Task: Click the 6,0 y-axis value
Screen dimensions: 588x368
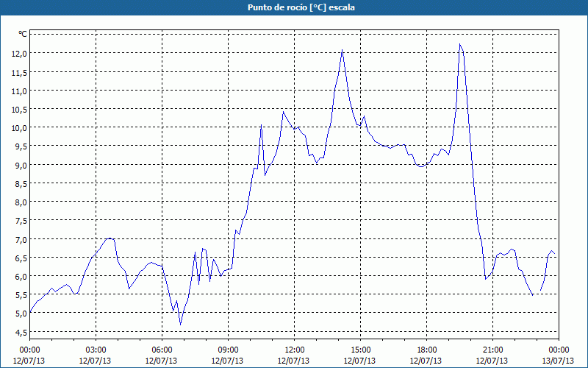Action: pos(21,277)
